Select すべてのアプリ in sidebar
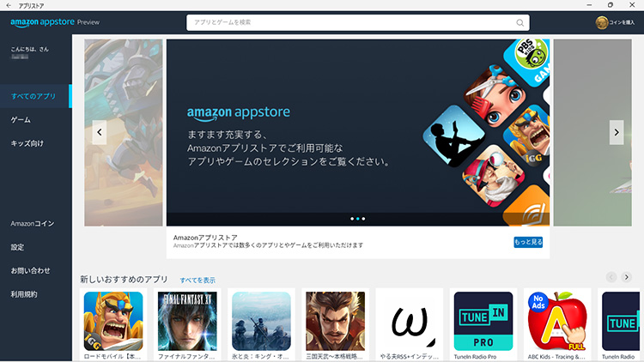This screenshot has width=644, height=362. (x=35, y=96)
